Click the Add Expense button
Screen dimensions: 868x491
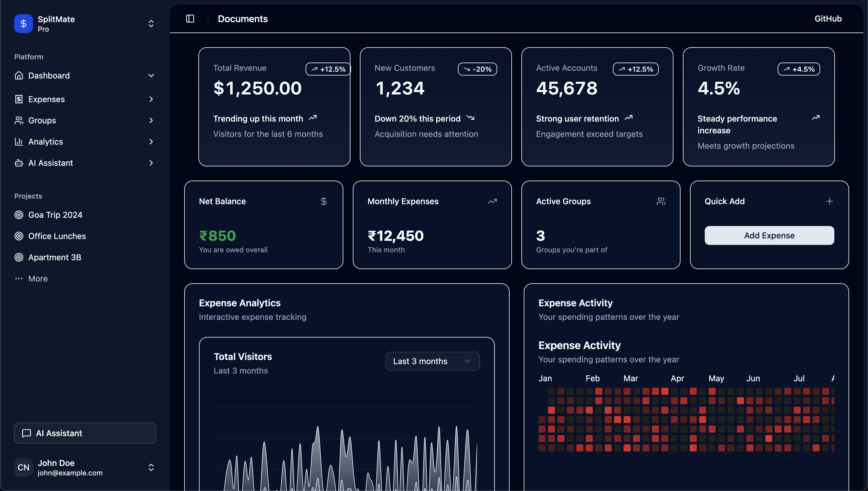(769, 235)
